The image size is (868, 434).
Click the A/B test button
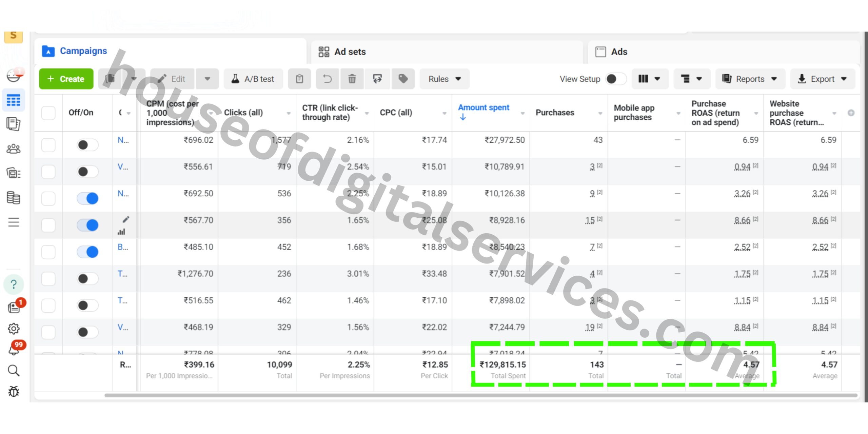[253, 79]
